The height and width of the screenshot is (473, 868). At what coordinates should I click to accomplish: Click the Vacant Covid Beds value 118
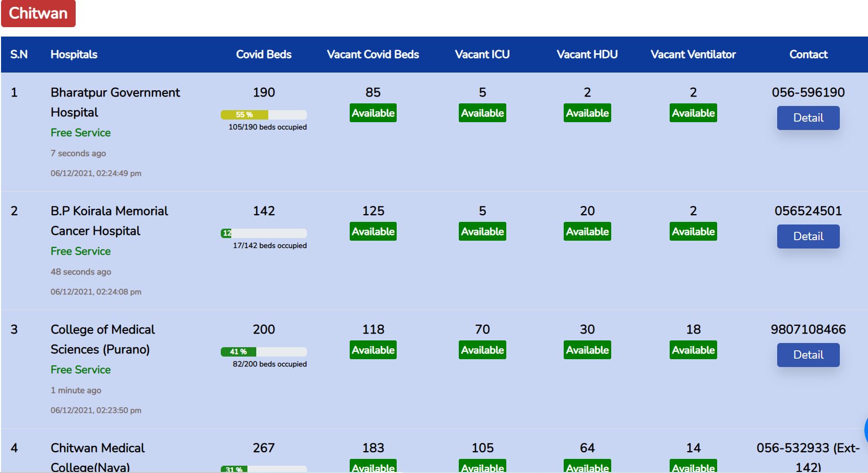tap(373, 329)
